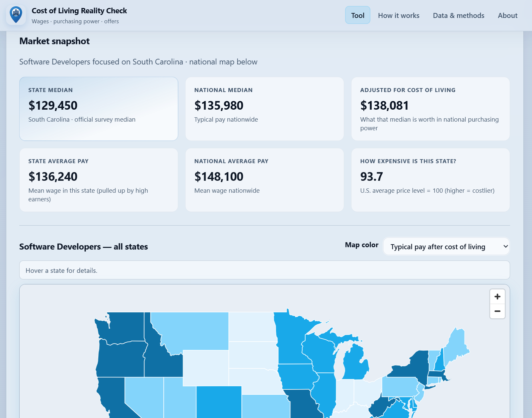Click Iowa on the map
532x418 pixels.
click(297, 376)
